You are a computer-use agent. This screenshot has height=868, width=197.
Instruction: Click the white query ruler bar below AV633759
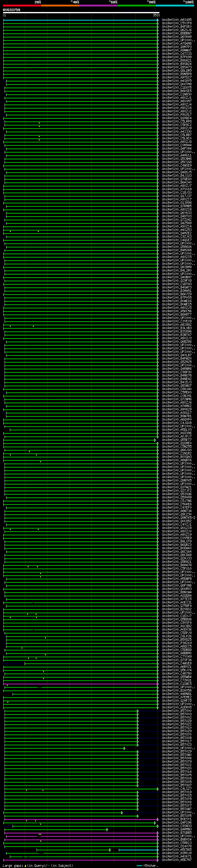[81, 13]
